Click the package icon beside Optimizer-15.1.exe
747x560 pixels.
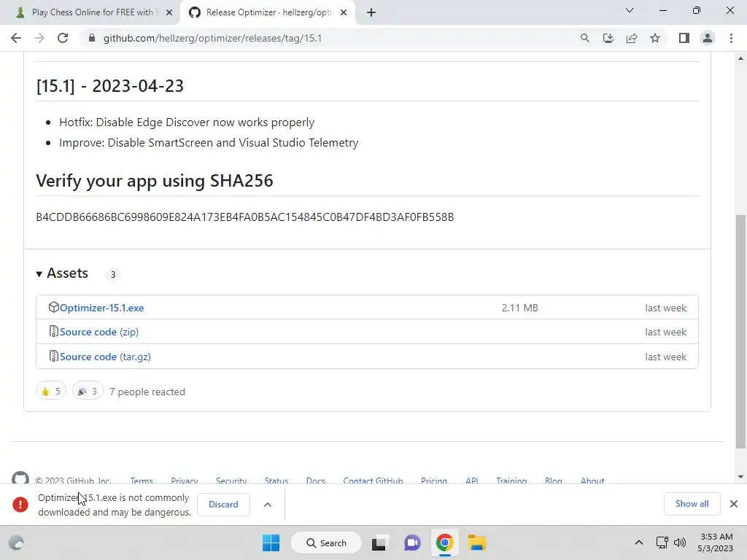pyautogui.click(x=53, y=307)
